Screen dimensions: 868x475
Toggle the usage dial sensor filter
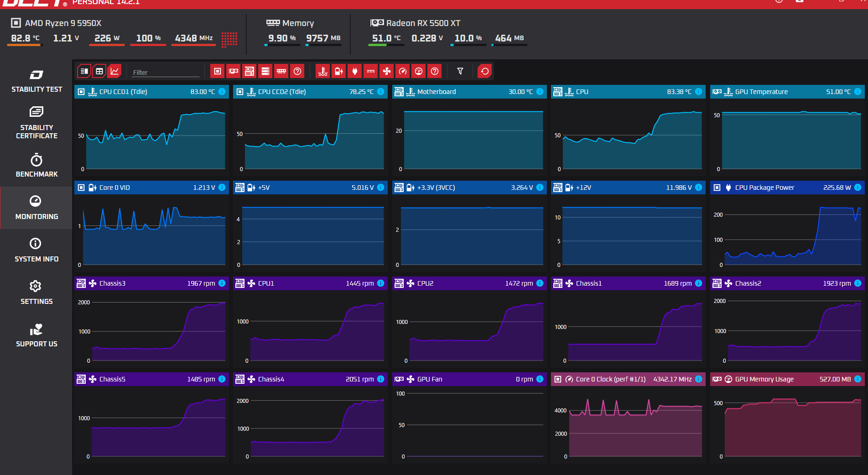419,71
